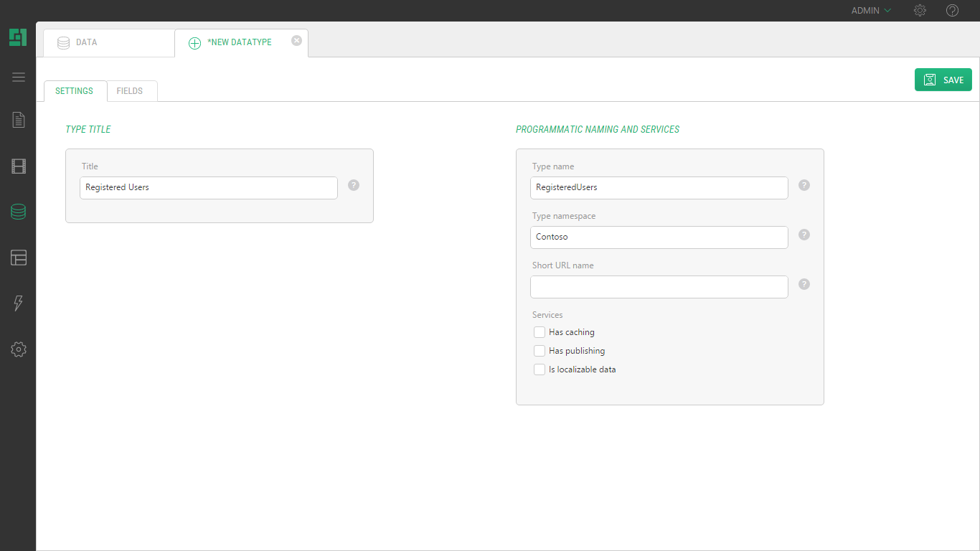Open the help icon in top bar
The image size is (980, 551).
tap(952, 11)
